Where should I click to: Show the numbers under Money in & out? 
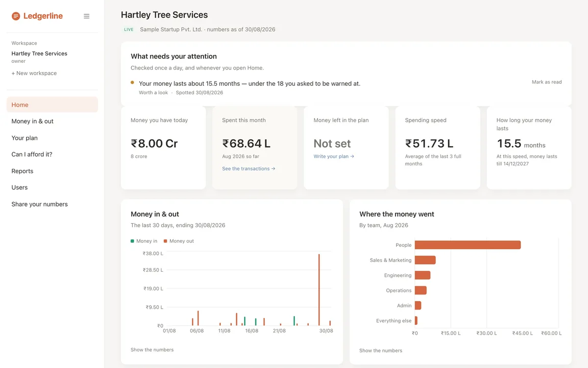[x=152, y=350]
